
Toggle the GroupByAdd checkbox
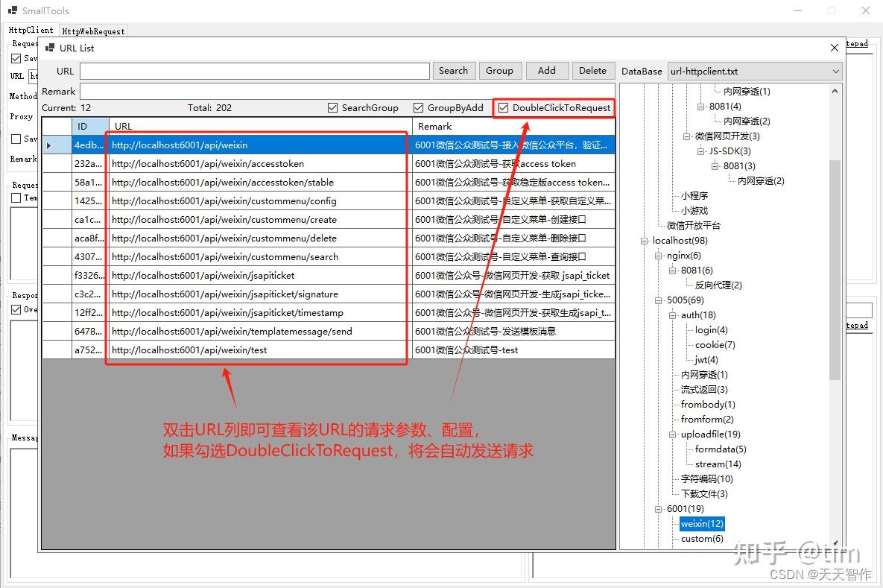(419, 107)
